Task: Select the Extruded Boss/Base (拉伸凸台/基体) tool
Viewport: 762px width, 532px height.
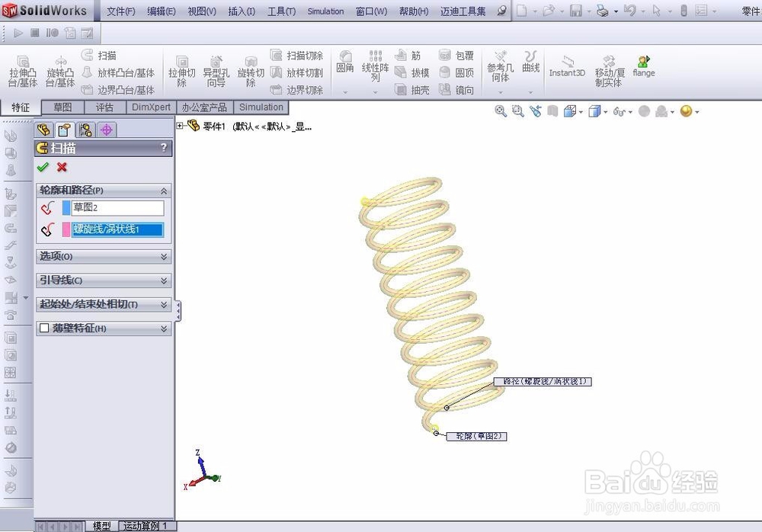Action: click(23, 69)
